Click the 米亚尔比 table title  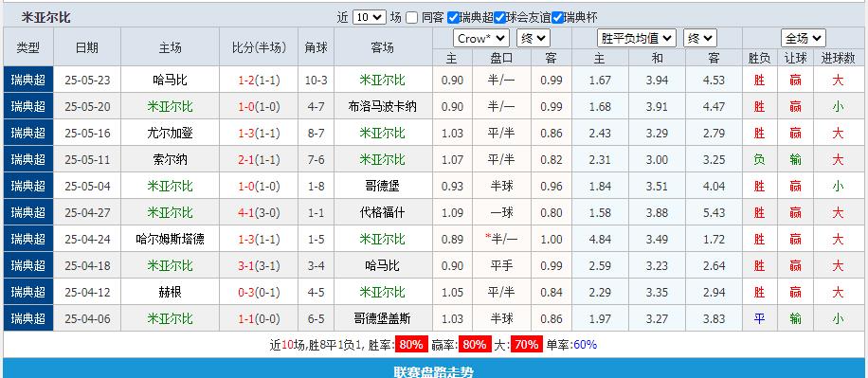point(45,18)
